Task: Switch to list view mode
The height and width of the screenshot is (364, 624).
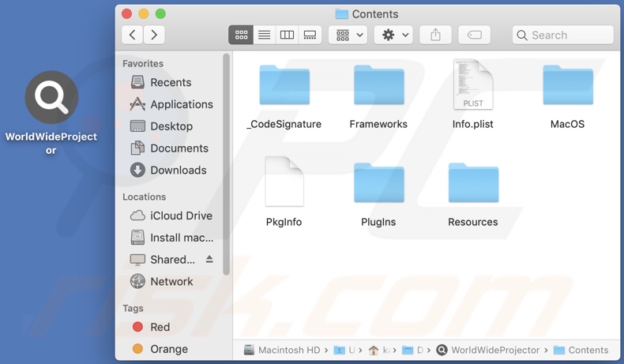Action: [x=265, y=35]
